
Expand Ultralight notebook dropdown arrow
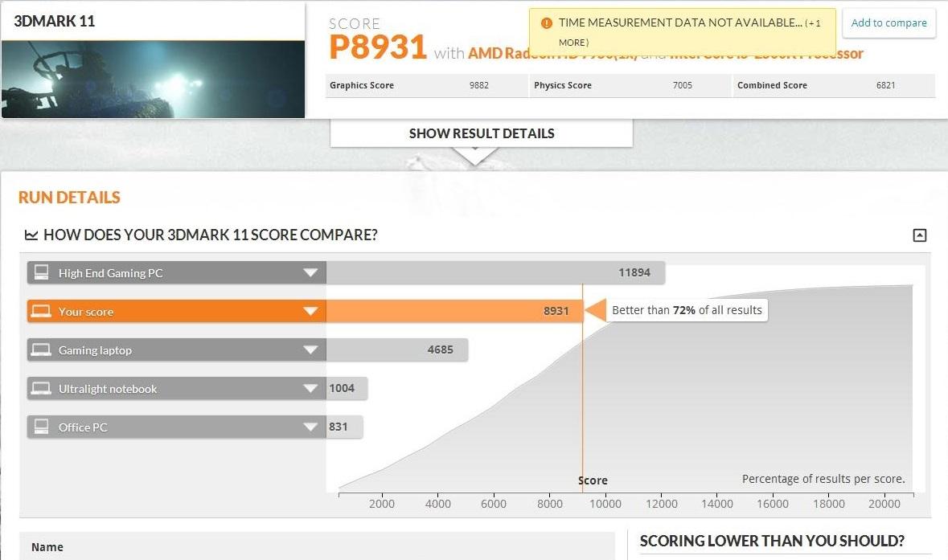(310, 388)
